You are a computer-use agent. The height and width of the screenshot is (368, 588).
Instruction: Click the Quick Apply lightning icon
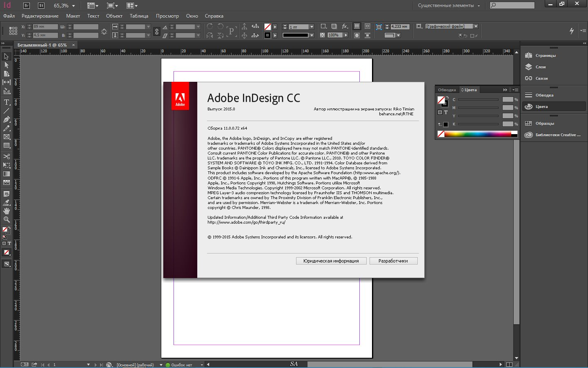pyautogui.click(x=571, y=31)
